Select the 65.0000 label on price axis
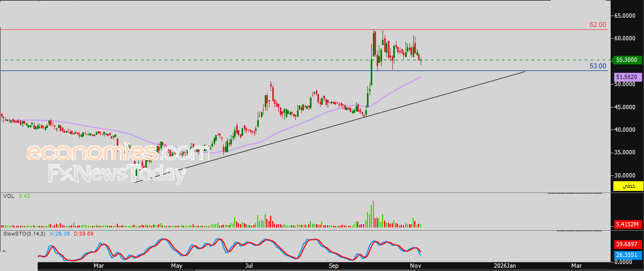 (627, 16)
